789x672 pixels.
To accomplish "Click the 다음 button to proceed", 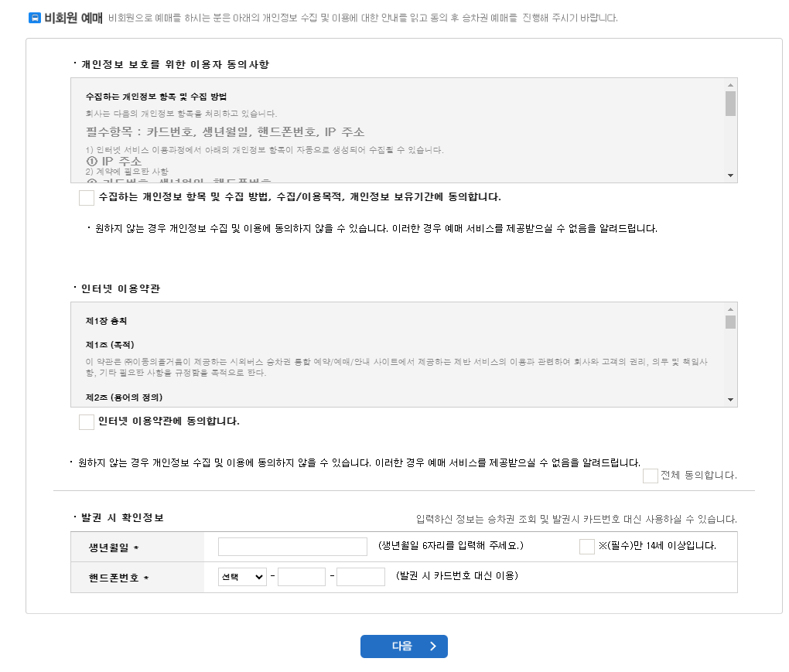I will click(x=404, y=646).
